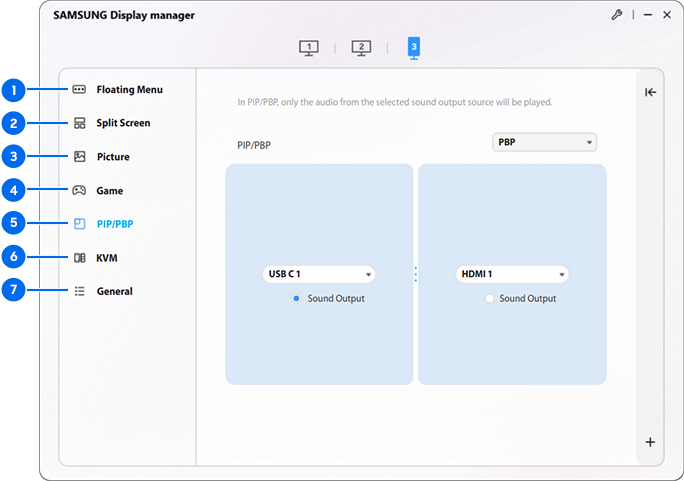This screenshot has width=684, height=481.
Task: Expand the HDMI 1 source dropdown
Action: (x=512, y=274)
